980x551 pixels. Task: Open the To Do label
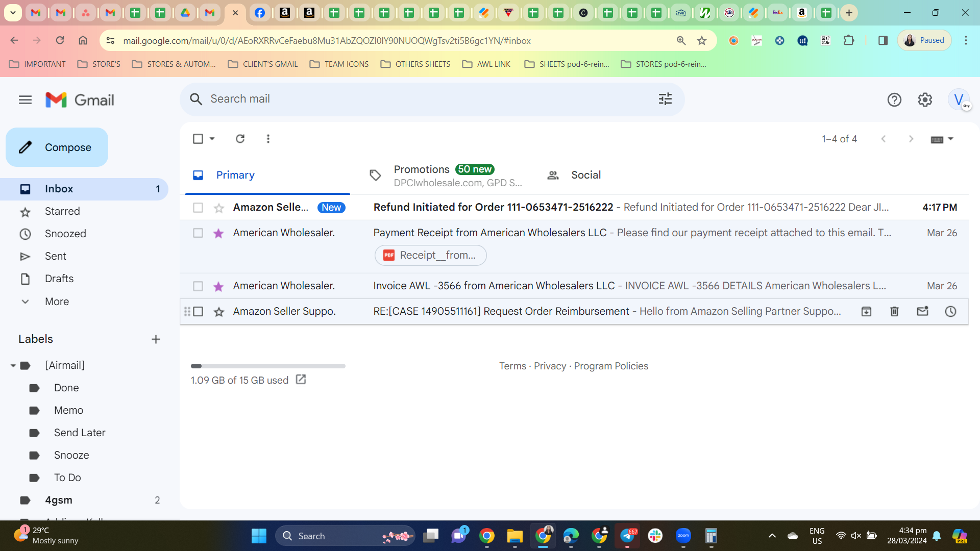tap(67, 478)
